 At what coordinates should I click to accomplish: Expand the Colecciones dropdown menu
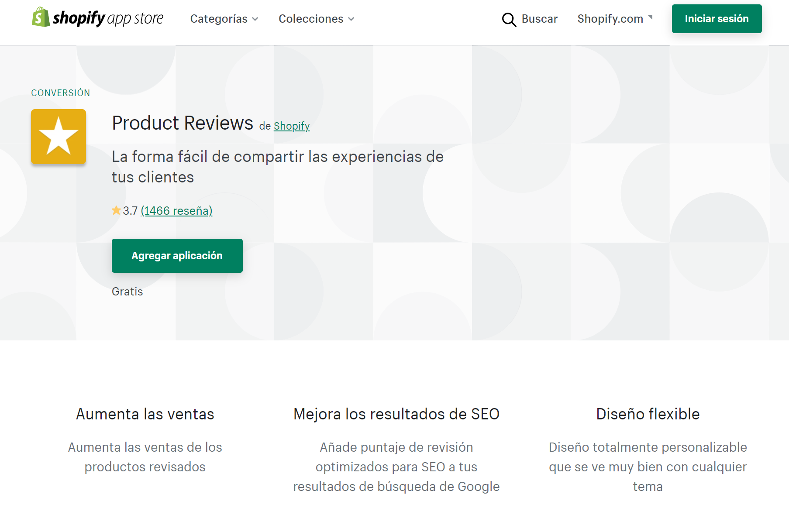click(x=316, y=19)
